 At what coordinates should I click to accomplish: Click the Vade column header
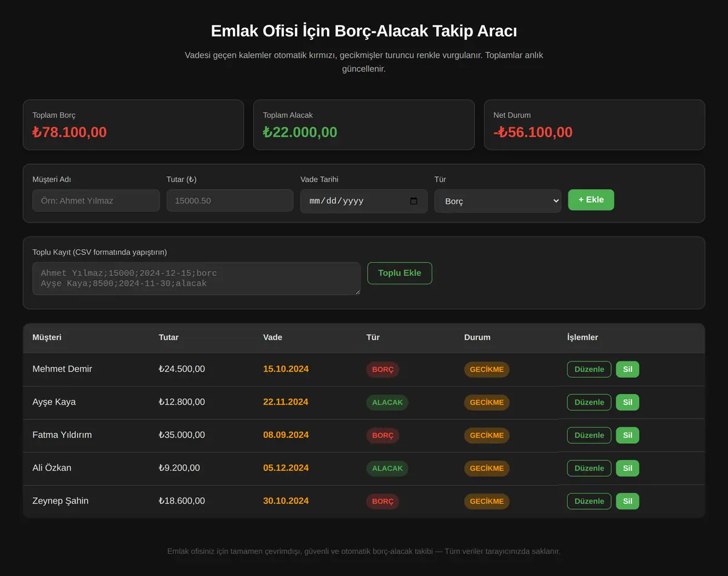pos(272,337)
